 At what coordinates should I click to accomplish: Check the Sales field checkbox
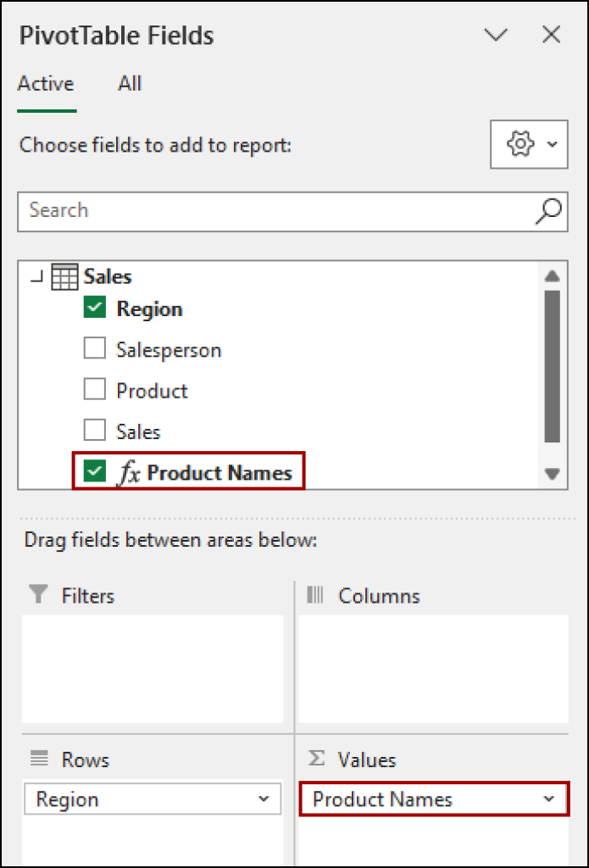[x=95, y=431]
